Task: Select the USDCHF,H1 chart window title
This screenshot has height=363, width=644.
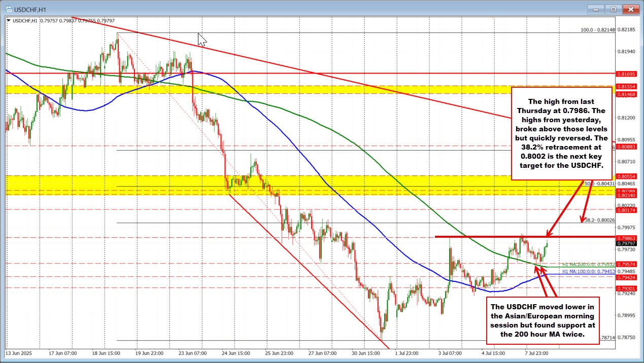Action: [x=28, y=9]
